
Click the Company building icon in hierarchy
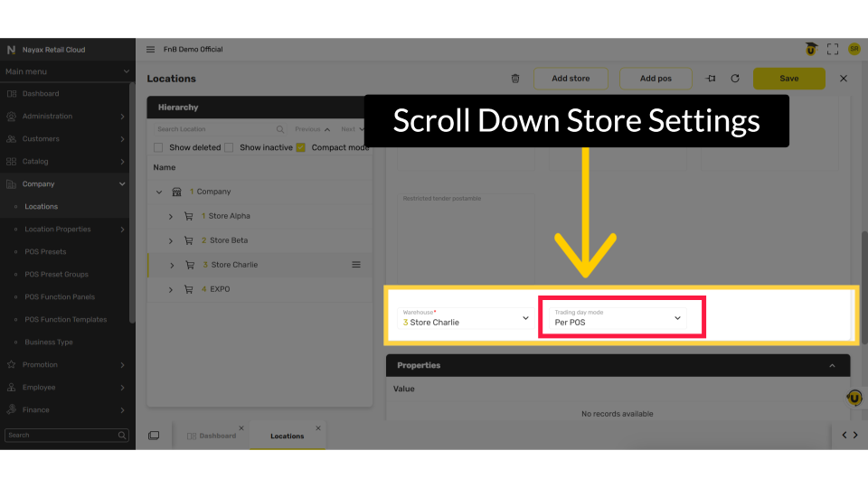[x=176, y=192]
